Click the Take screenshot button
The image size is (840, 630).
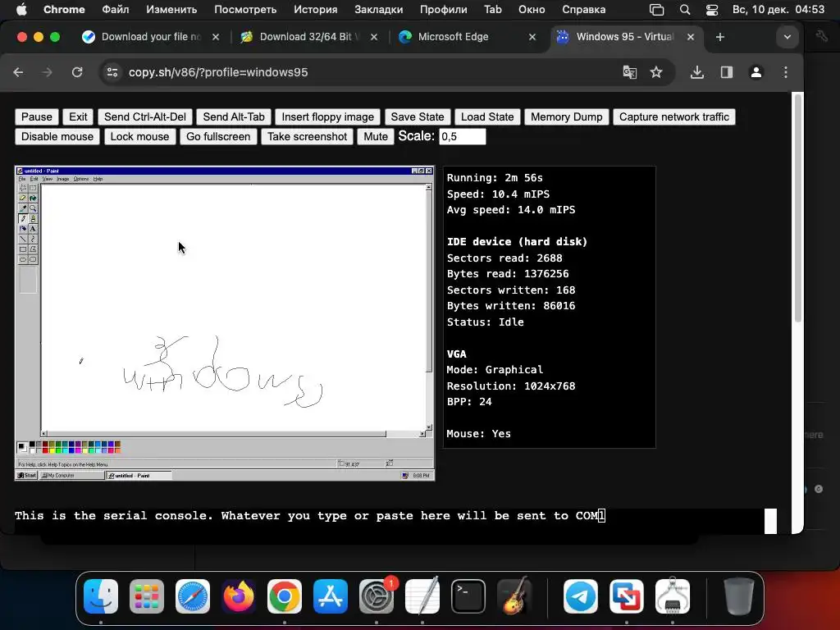point(307,137)
